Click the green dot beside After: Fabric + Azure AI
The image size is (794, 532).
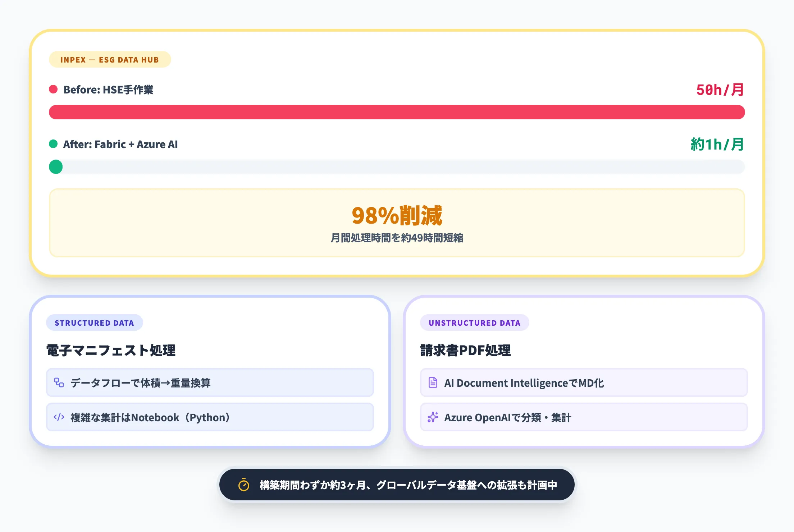(53, 144)
